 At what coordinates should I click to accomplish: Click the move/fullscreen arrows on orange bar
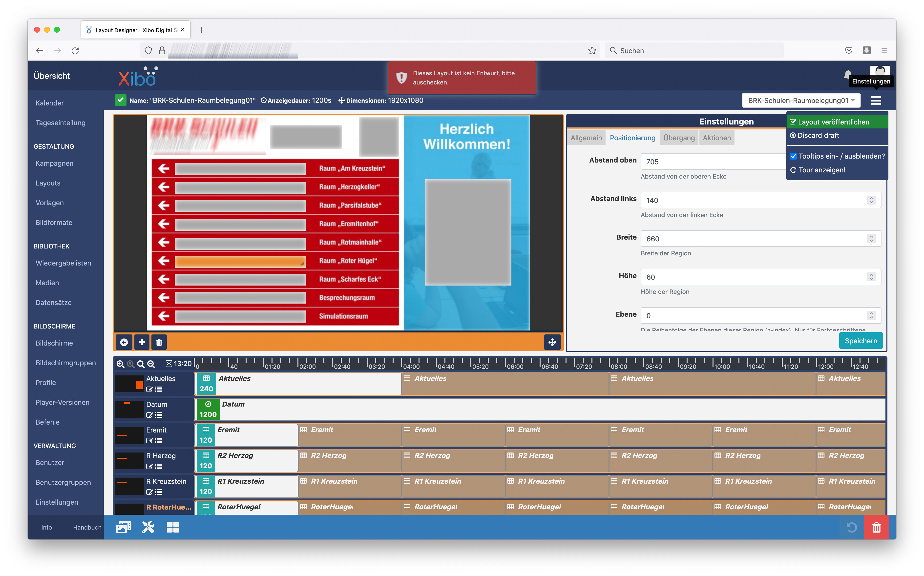552,342
